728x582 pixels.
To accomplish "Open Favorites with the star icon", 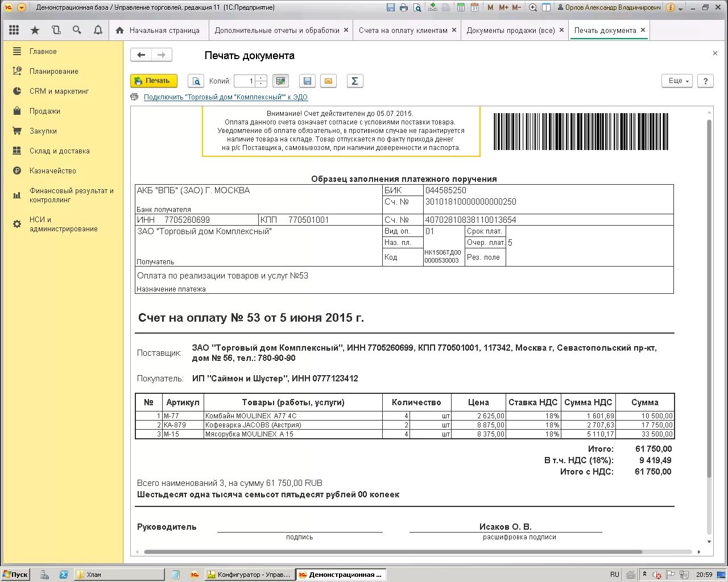I will (x=35, y=30).
